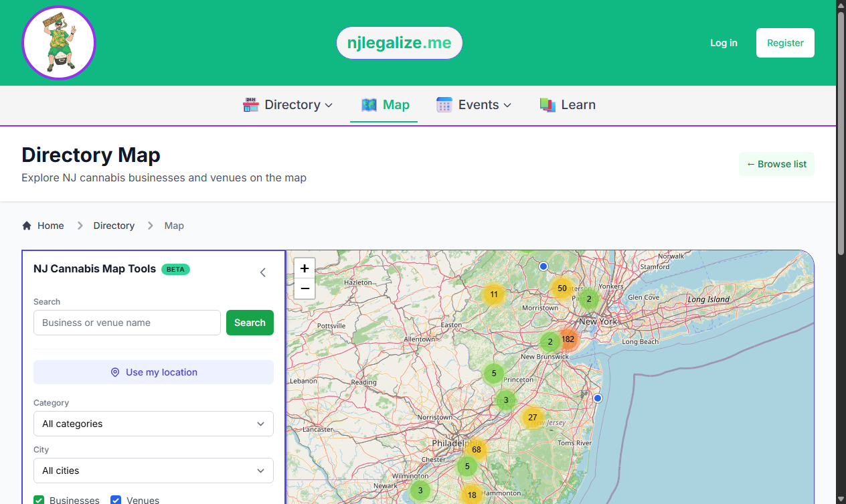Viewport: 846px width, 504px height.
Task: Zoom in with the plus button
Action: (305, 268)
